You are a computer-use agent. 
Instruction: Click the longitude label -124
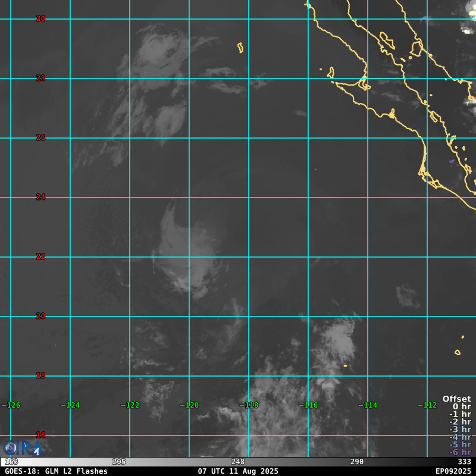[x=70, y=405]
